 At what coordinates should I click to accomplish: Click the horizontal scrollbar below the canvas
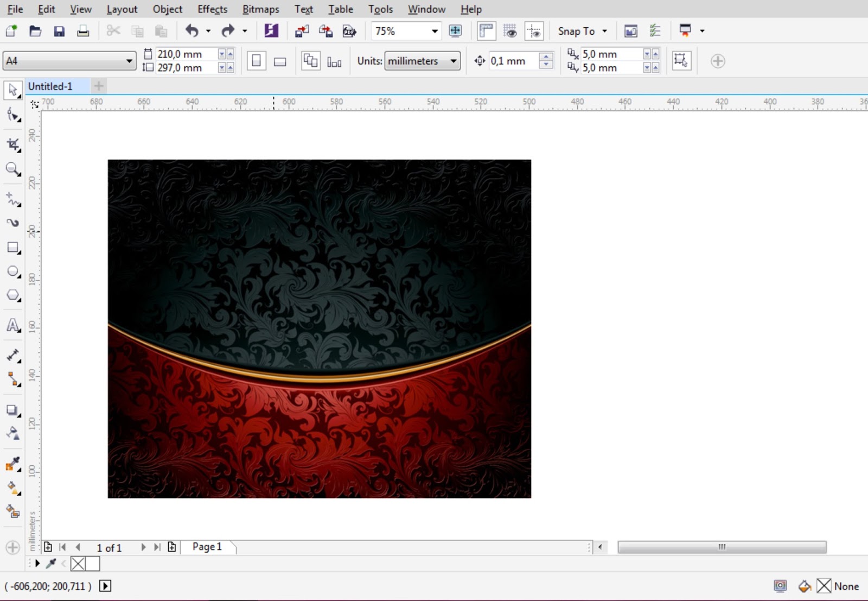pyautogui.click(x=722, y=547)
